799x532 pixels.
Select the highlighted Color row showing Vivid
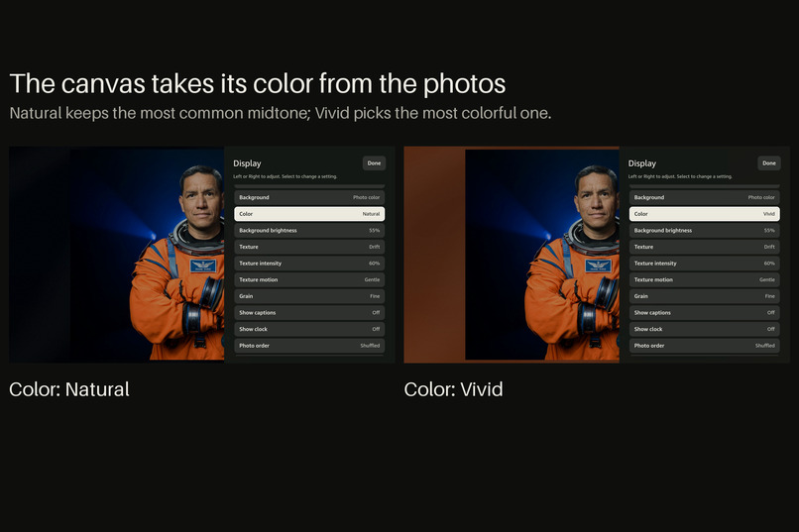[x=704, y=214]
